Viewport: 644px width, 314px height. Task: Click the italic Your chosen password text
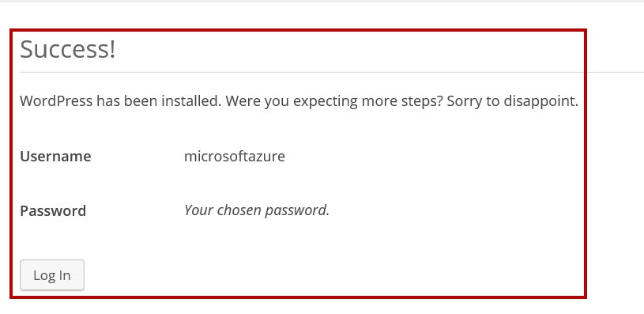(x=257, y=210)
